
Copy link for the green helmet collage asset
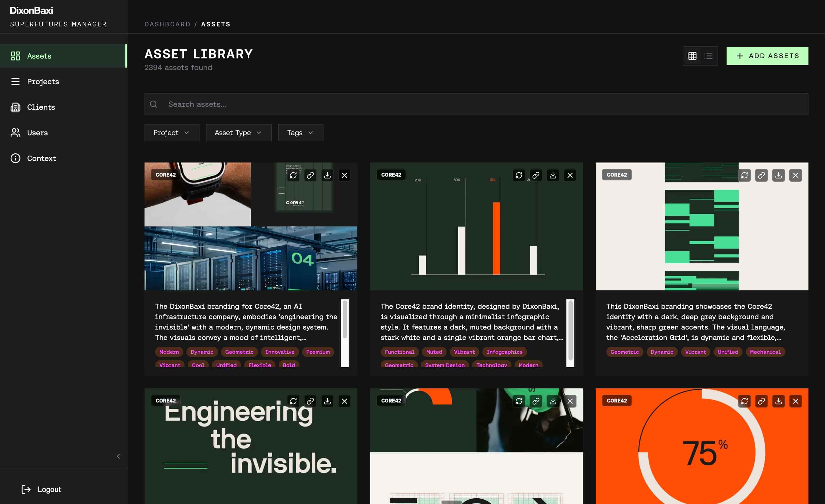536,401
